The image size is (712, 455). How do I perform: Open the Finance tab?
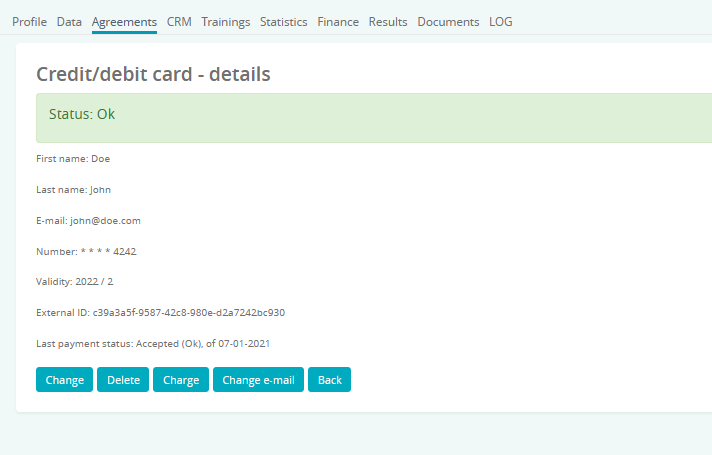tap(338, 22)
